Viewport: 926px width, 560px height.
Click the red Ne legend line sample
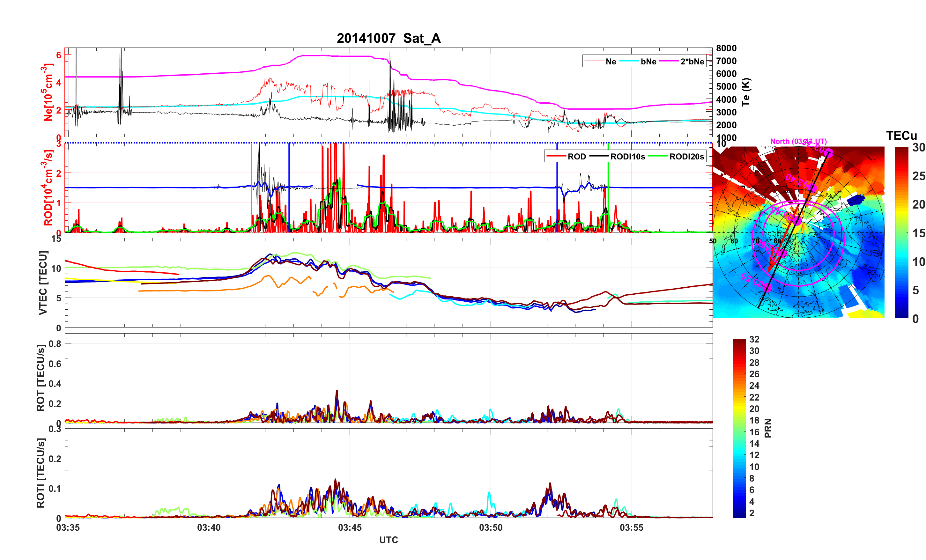click(x=594, y=61)
